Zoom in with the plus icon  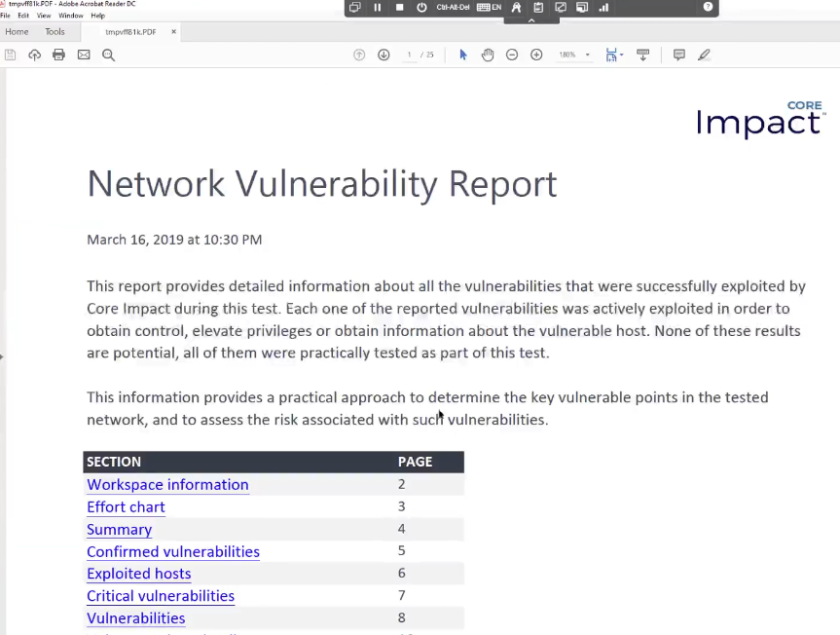536,55
